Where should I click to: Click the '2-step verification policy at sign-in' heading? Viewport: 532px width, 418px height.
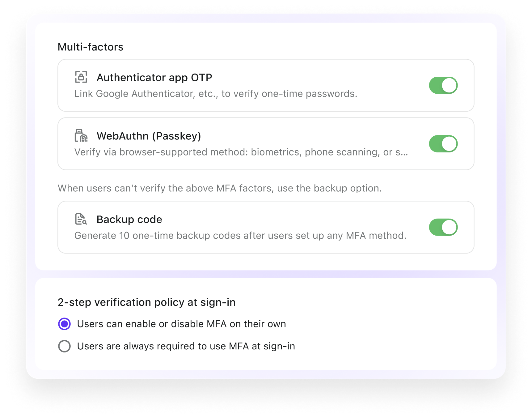tap(146, 302)
